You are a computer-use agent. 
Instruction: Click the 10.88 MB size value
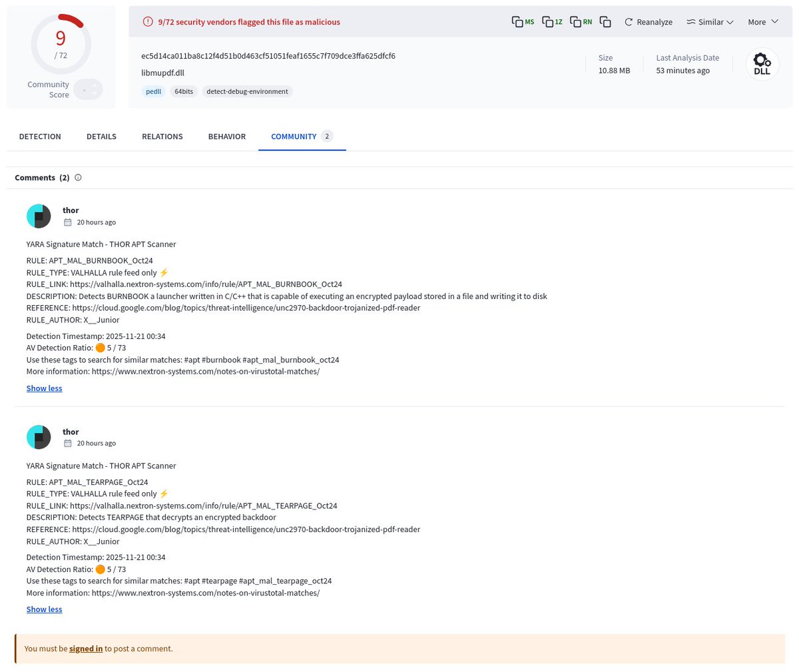click(614, 71)
